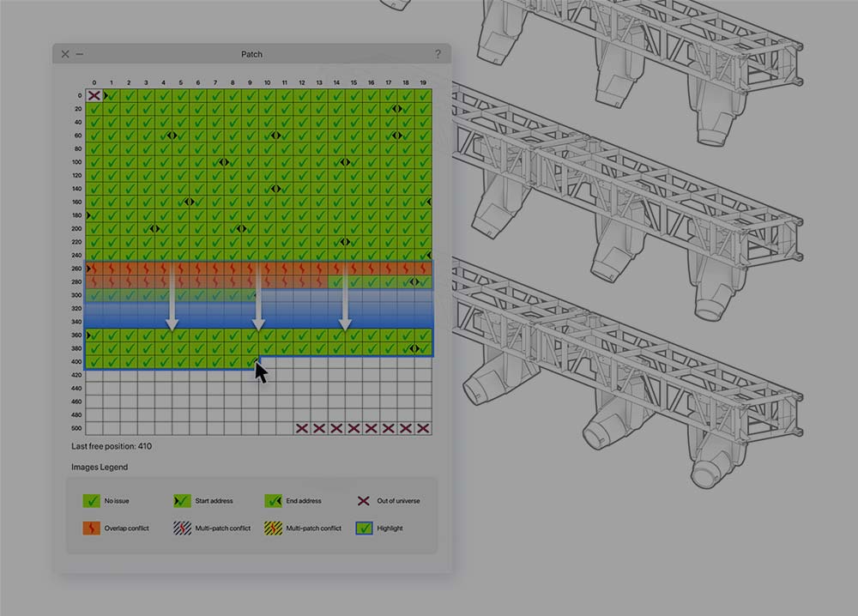Click the blue Highlight legend icon
The height and width of the screenshot is (616, 858).
[x=363, y=528]
